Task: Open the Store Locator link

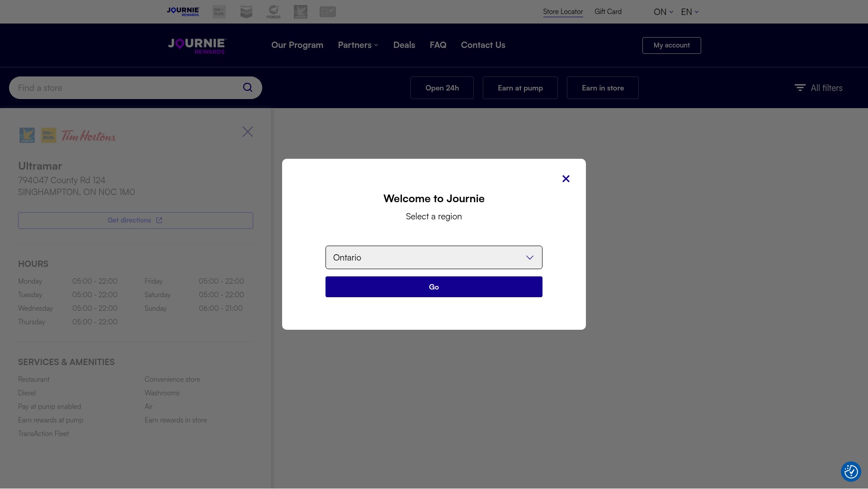Action: (x=563, y=12)
